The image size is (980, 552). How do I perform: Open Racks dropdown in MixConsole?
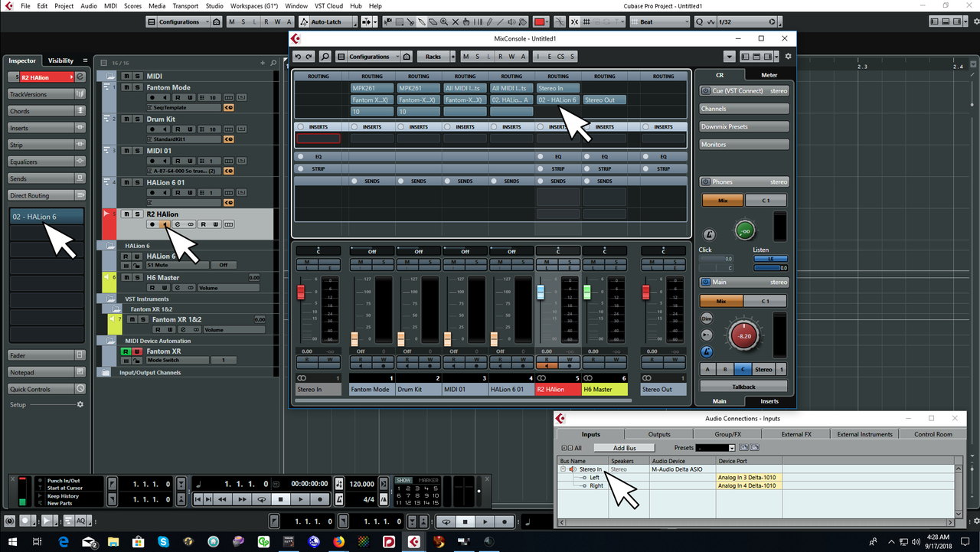[433, 57]
